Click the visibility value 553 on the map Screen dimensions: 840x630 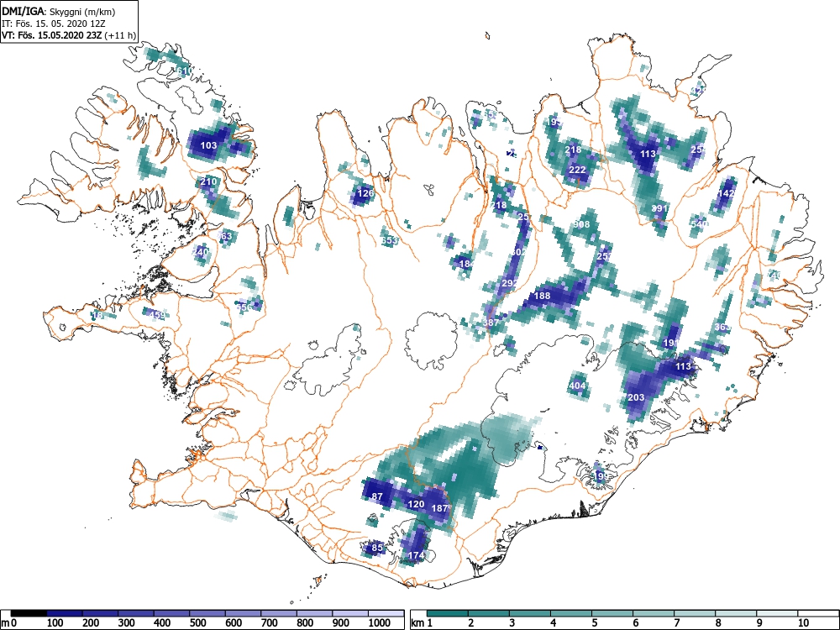pyautogui.click(x=390, y=240)
